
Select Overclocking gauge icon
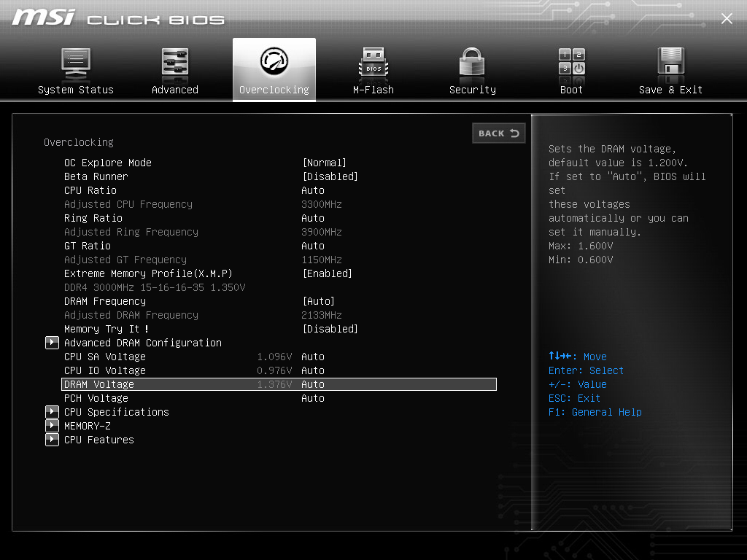point(274,61)
